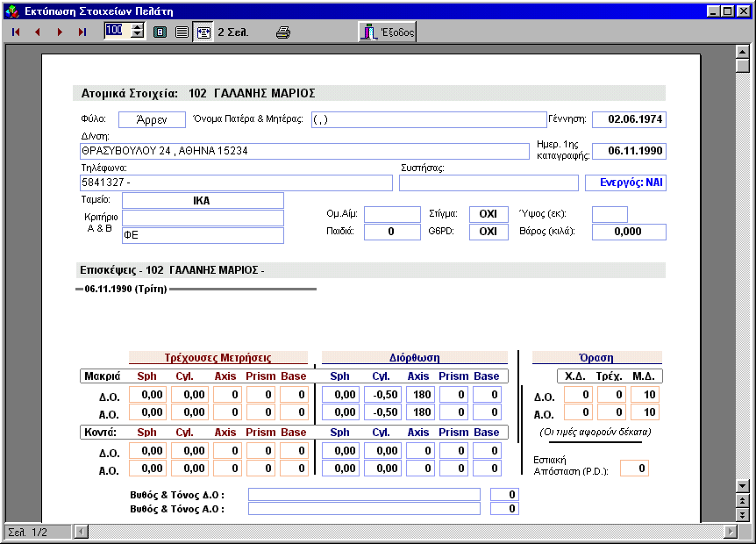The height and width of the screenshot is (544, 756).
Task: Click the vertical scrollbar up arrow
Action: point(742,52)
